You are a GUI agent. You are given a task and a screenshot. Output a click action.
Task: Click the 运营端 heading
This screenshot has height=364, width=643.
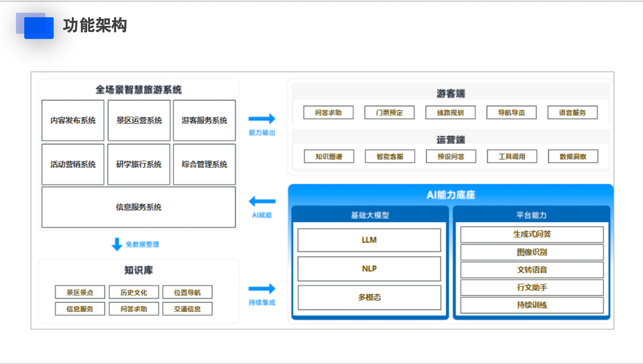(451, 140)
